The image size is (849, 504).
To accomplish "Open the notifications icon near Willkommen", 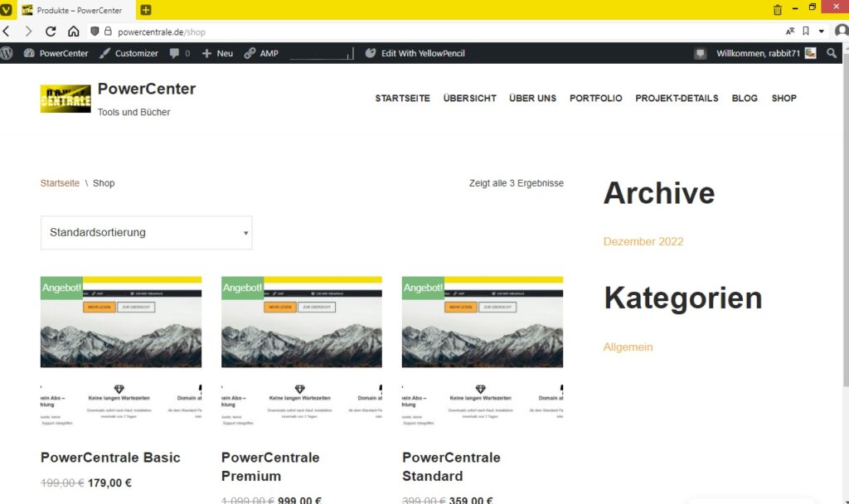I will 700,53.
